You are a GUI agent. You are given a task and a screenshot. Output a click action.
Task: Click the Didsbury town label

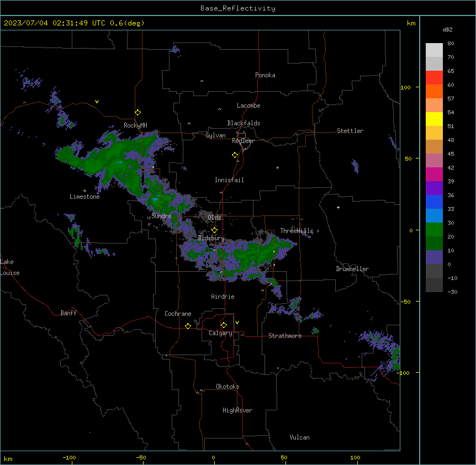[x=211, y=238]
